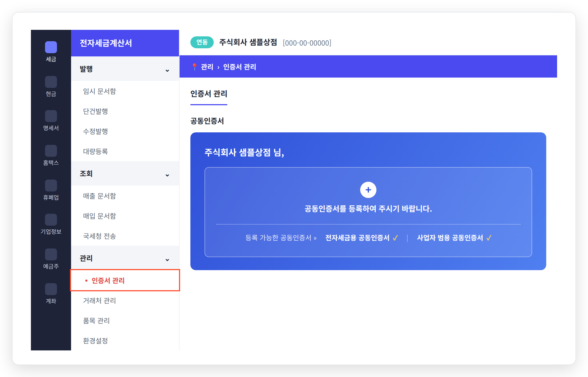Click 전자세금용 공동인증서 option
Viewport: 588px width, 377px height.
(362, 238)
